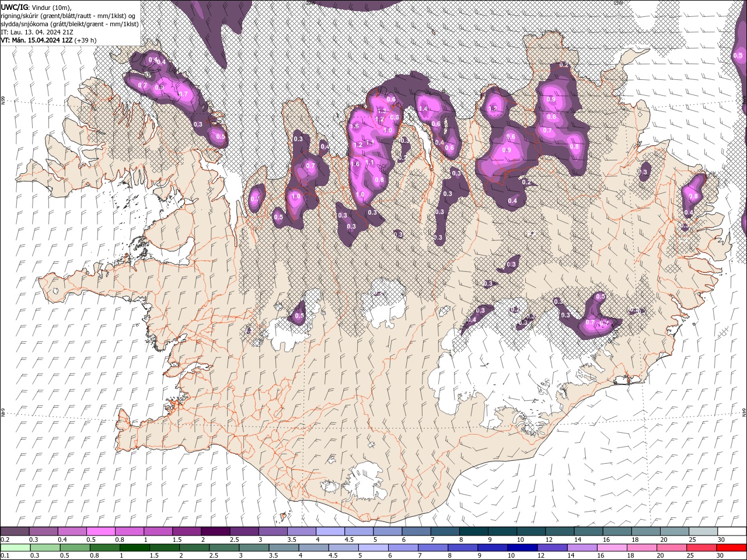Viewport: 747px width, 560px height.
Task: Click the light pink 16–18 rain legend swatch
Action: click(x=612, y=548)
